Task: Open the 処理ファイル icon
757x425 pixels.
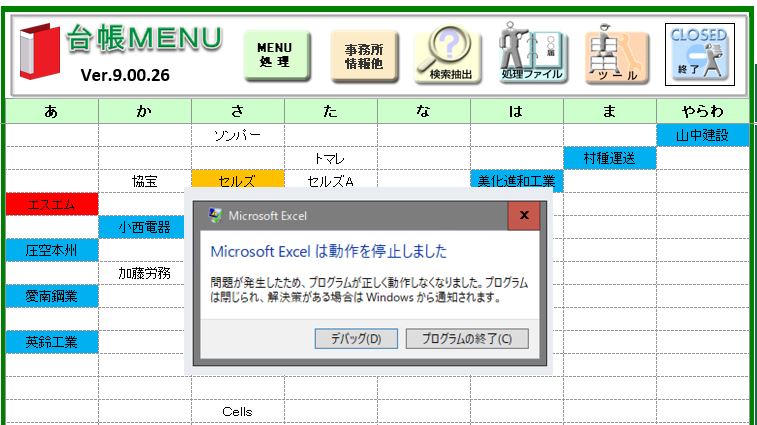Action: tap(532, 53)
